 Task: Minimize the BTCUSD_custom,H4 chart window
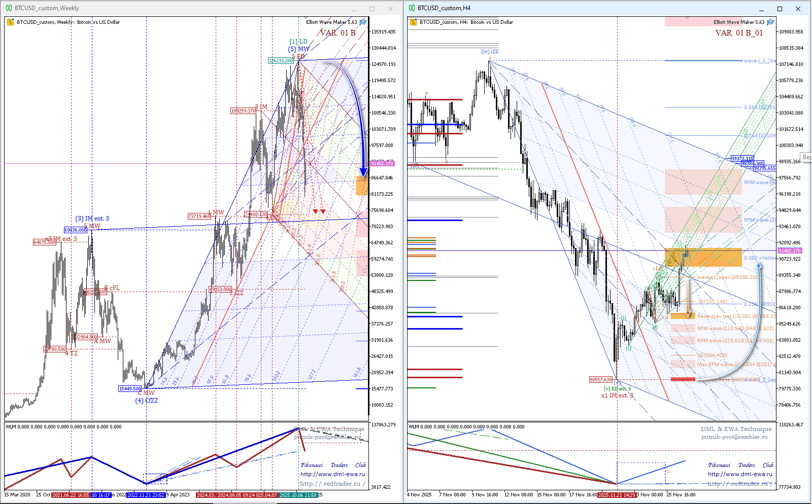[x=762, y=9]
